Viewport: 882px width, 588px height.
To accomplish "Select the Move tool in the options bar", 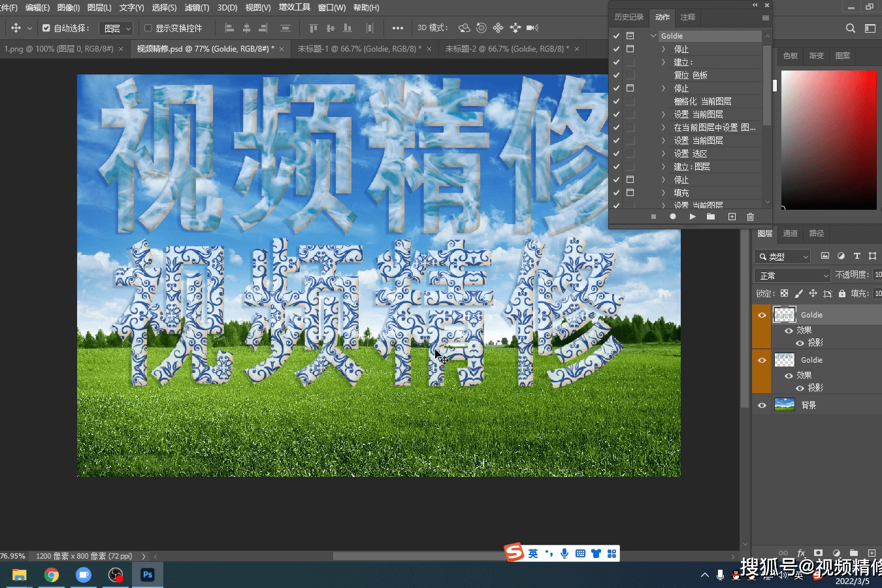I will pos(14,27).
